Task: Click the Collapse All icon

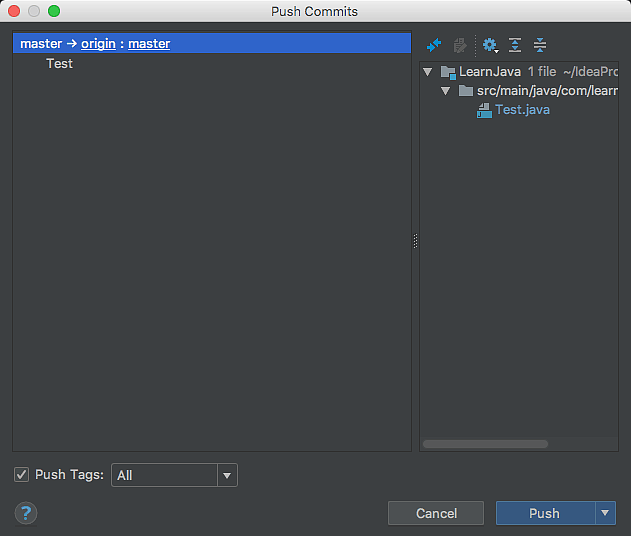Action: click(x=540, y=45)
